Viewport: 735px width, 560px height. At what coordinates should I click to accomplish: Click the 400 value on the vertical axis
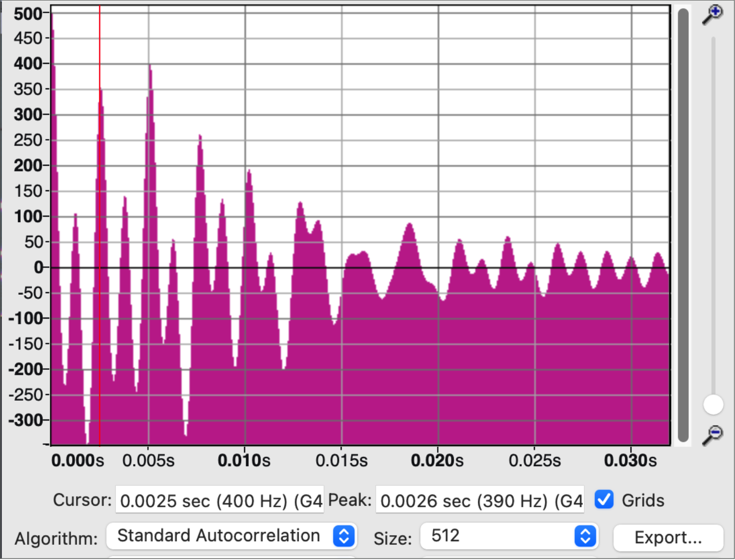tap(28, 64)
